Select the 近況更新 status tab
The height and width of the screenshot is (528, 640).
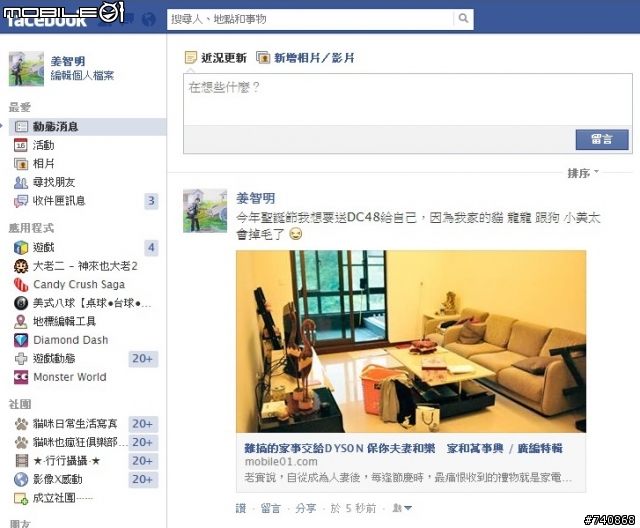[216, 58]
